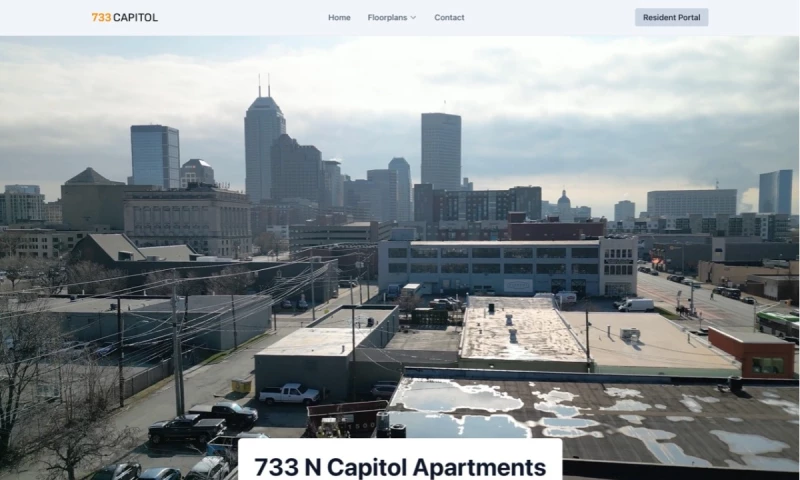Click the 733 N Capitol Apartments heading
The width and height of the screenshot is (800, 480).
[400, 467]
